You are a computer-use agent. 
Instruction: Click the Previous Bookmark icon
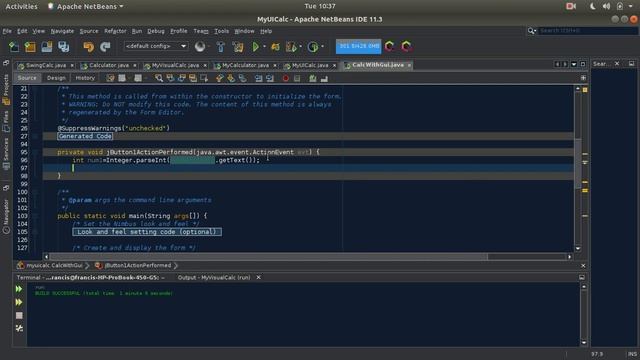click(220, 78)
